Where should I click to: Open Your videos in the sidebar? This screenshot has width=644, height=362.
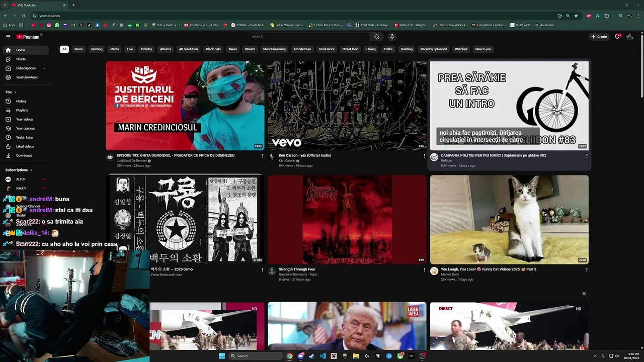pyautogui.click(x=25, y=119)
